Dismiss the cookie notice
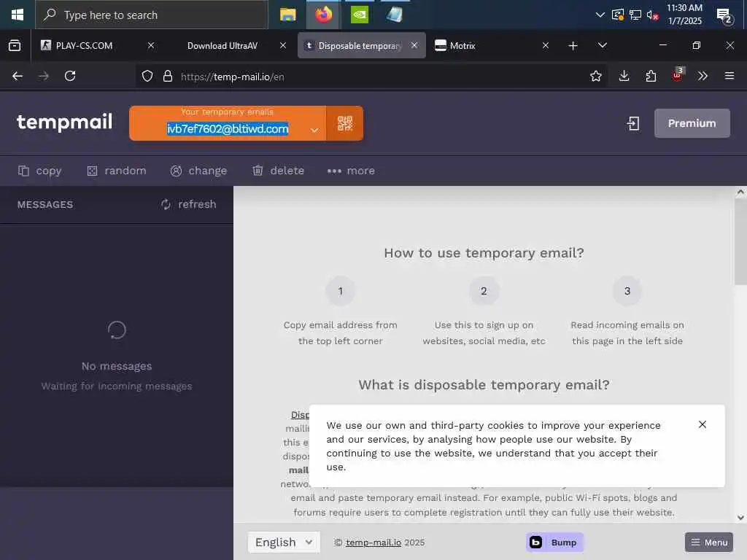The height and width of the screenshot is (560, 747). point(703,424)
